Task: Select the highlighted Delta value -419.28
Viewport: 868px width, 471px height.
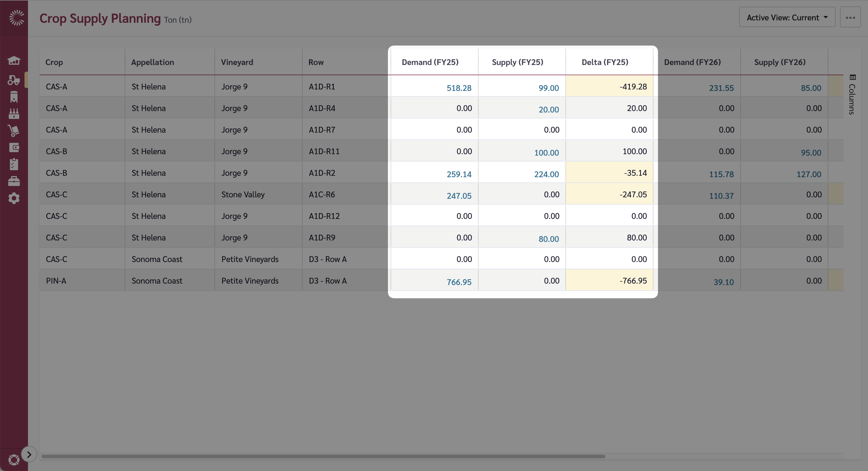Action: (x=633, y=86)
